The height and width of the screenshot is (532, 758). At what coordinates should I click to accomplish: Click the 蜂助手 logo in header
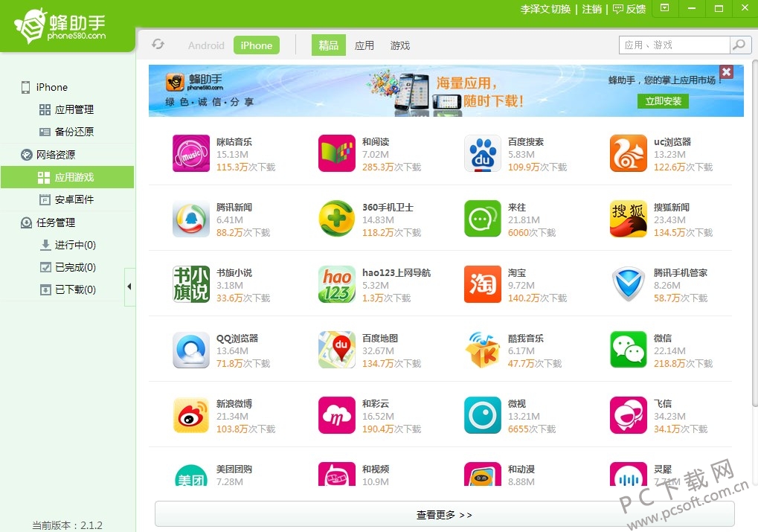[x=60, y=26]
